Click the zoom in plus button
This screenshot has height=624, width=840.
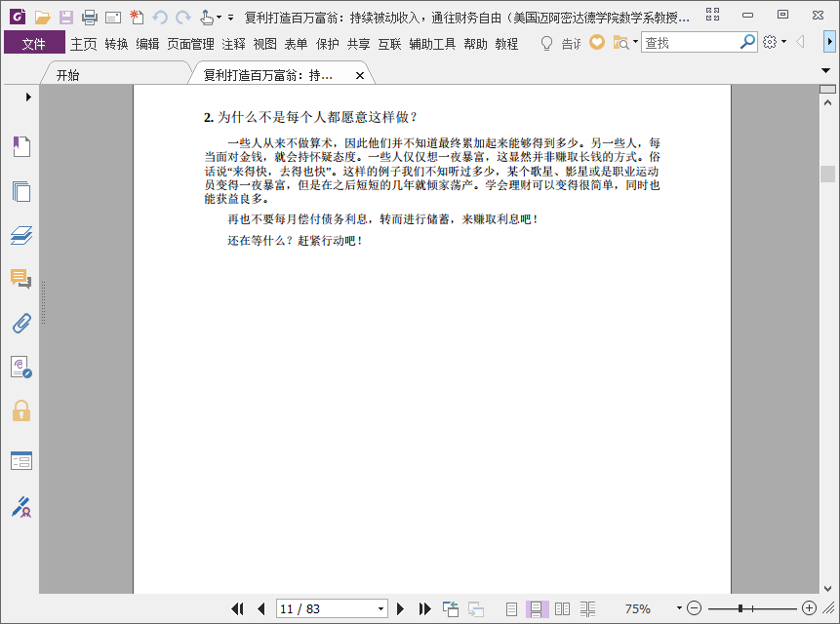coord(810,608)
